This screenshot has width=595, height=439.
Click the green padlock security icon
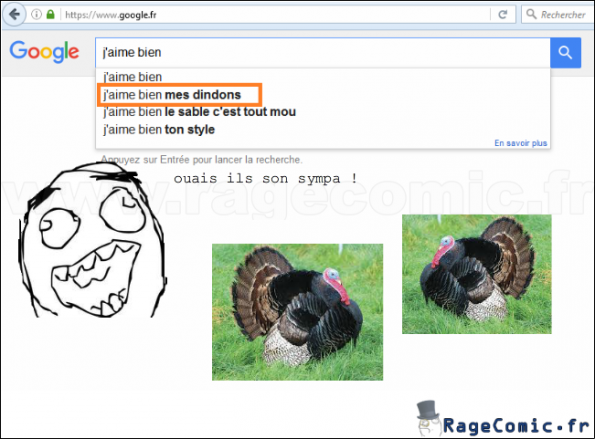click(50, 15)
